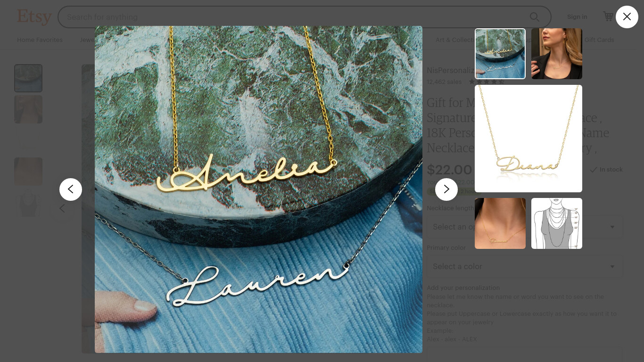Open the shopping cart icon
The width and height of the screenshot is (644, 362).
[x=608, y=16]
